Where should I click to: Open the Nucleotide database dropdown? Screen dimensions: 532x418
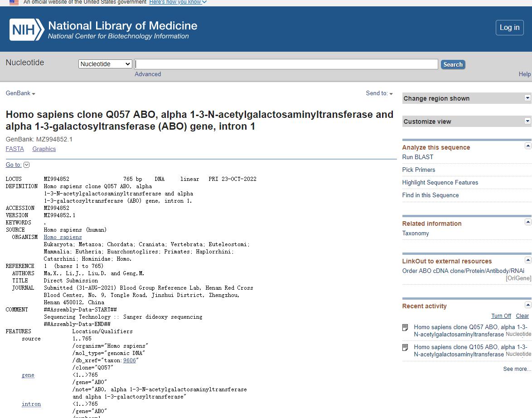pos(105,64)
